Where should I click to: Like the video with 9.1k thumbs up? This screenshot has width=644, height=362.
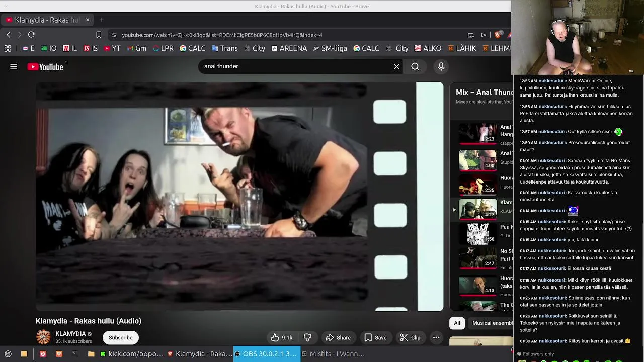click(282, 338)
